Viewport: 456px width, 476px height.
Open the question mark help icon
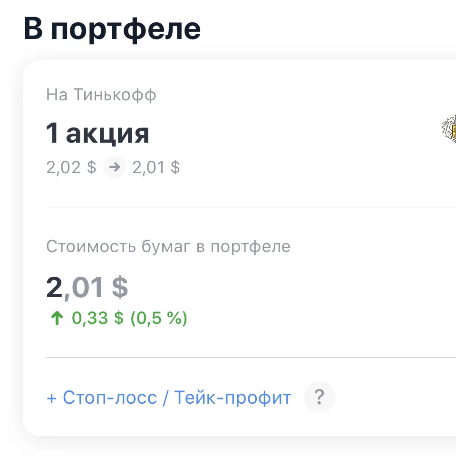click(x=320, y=397)
